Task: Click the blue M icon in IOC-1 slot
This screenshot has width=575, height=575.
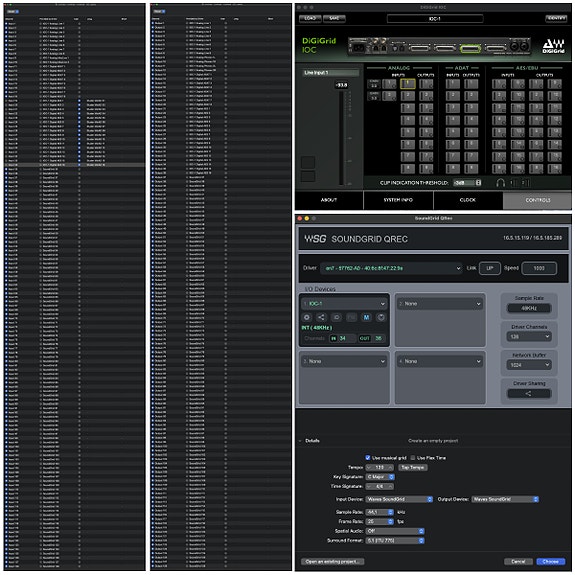Action: click(x=366, y=317)
